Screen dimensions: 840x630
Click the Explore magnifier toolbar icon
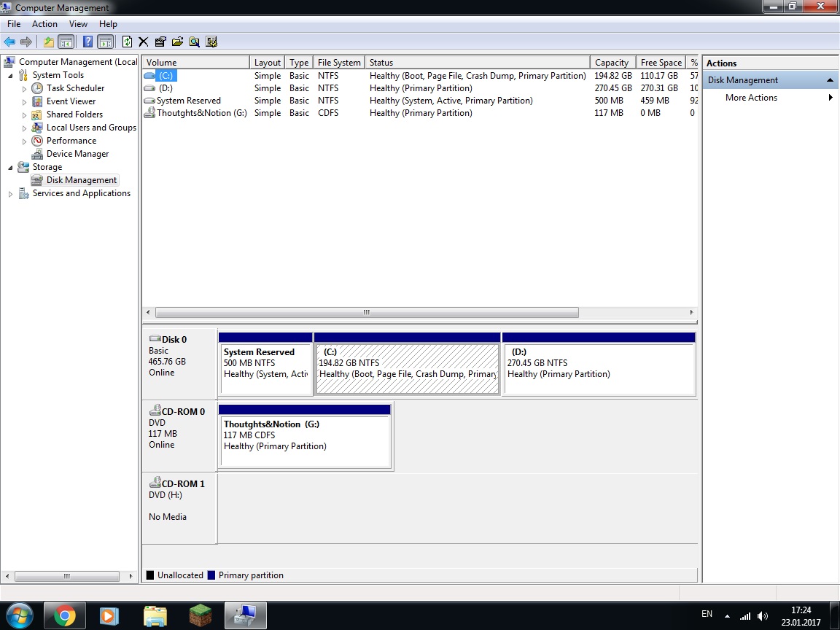[x=194, y=42]
